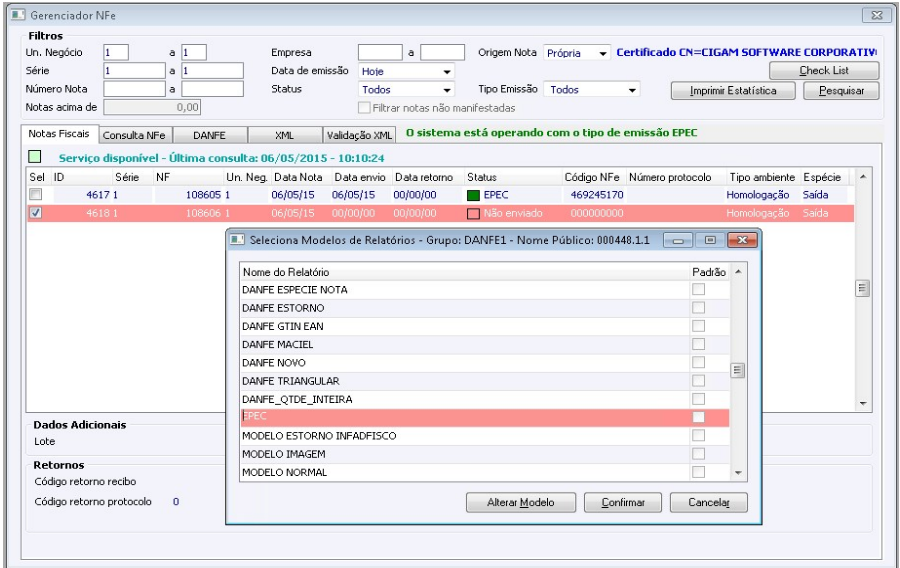900x568 pixels.
Task: Click the Número Nota start input field
Action: tap(133, 89)
